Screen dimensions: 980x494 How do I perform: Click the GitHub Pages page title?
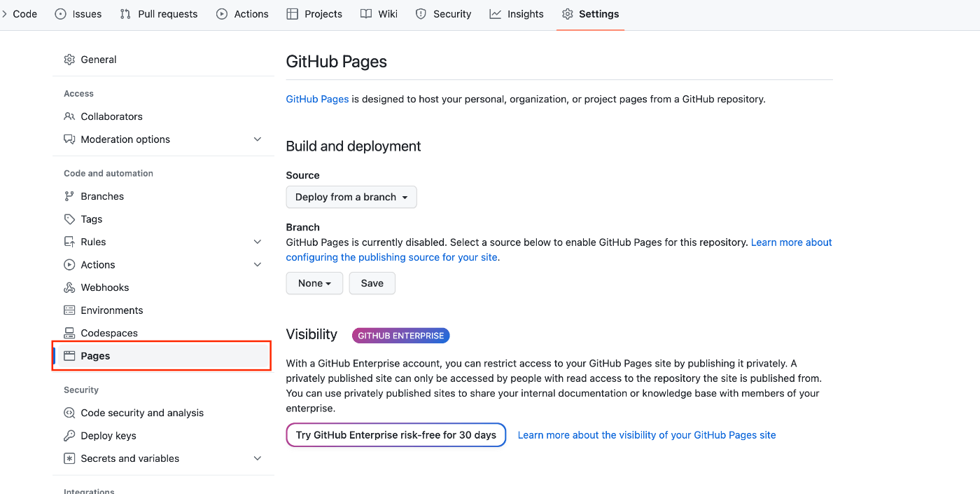click(x=337, y=62)
